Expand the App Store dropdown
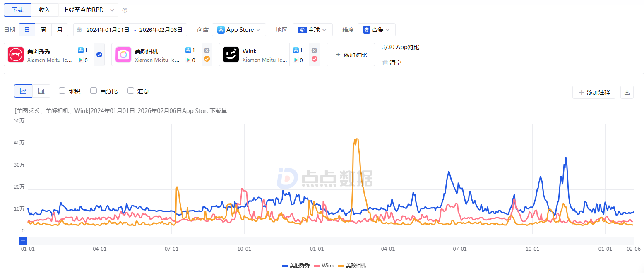 tap(239, 30)
